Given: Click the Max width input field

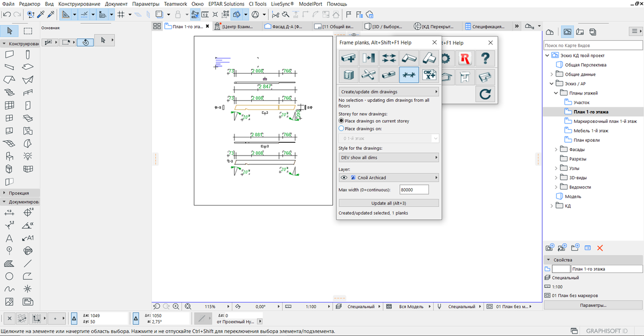Looking at the screenshot, I should (x=413, y=189).
